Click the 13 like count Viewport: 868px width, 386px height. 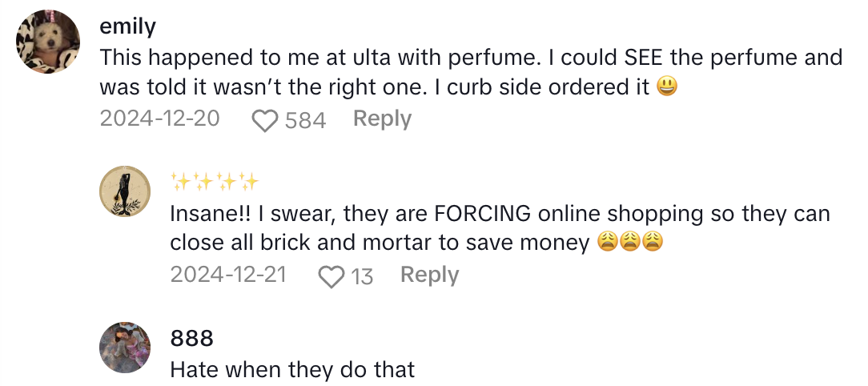click(362, 276)
